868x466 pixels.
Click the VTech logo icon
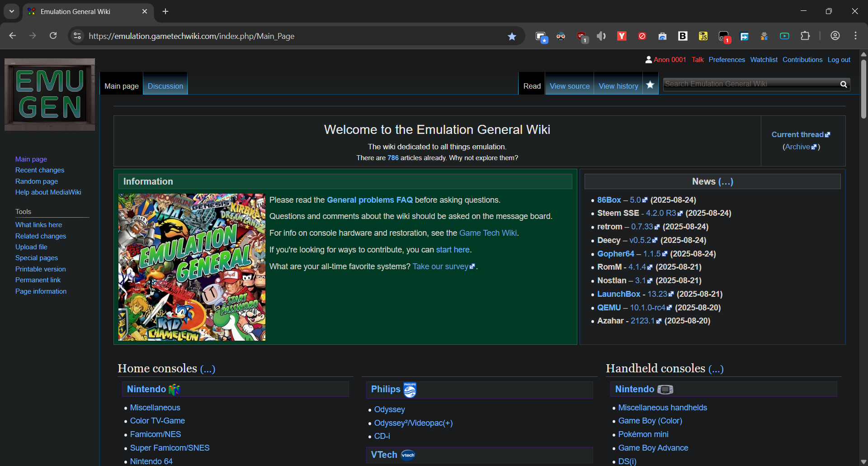click(x=408, y=455)
